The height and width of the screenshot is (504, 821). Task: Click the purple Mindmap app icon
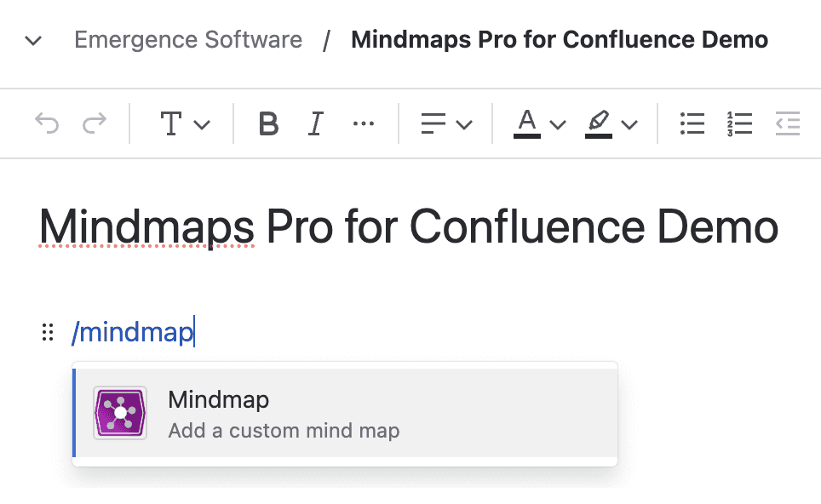(120, 413)
